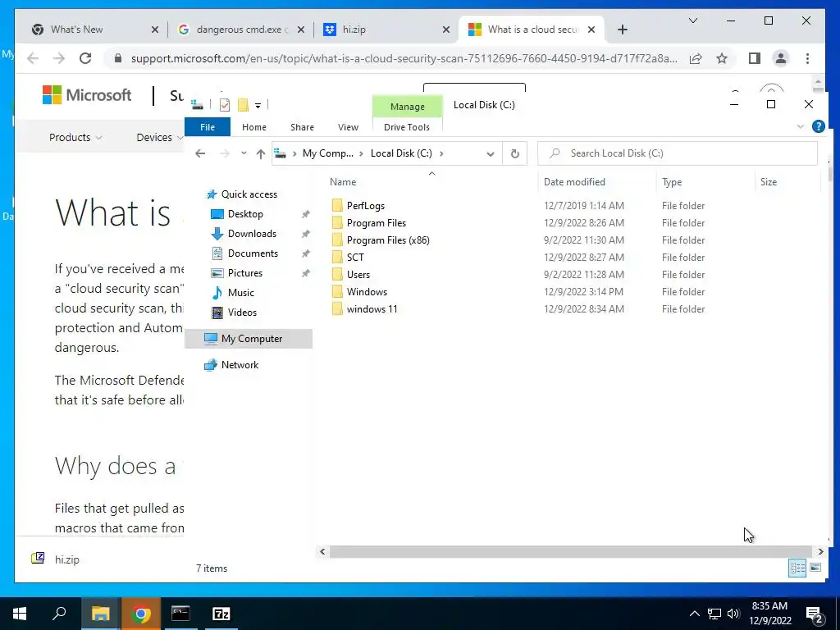840x630 pixels.
Task: Open Chrome three-dot menu
Action: (807, 58)
